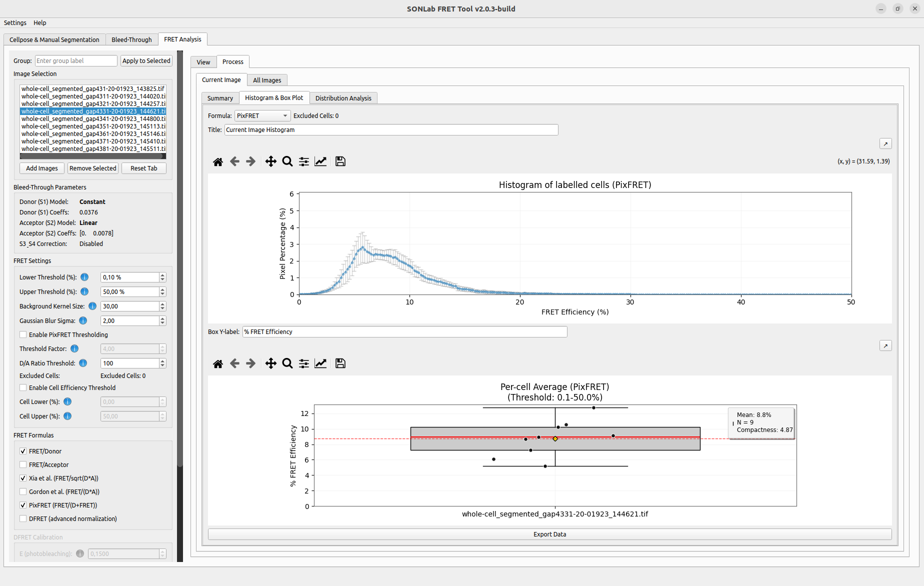Screen dimensions: 924x586
Task: Edit axis and curve parameters for histogram
Action: 320,161
